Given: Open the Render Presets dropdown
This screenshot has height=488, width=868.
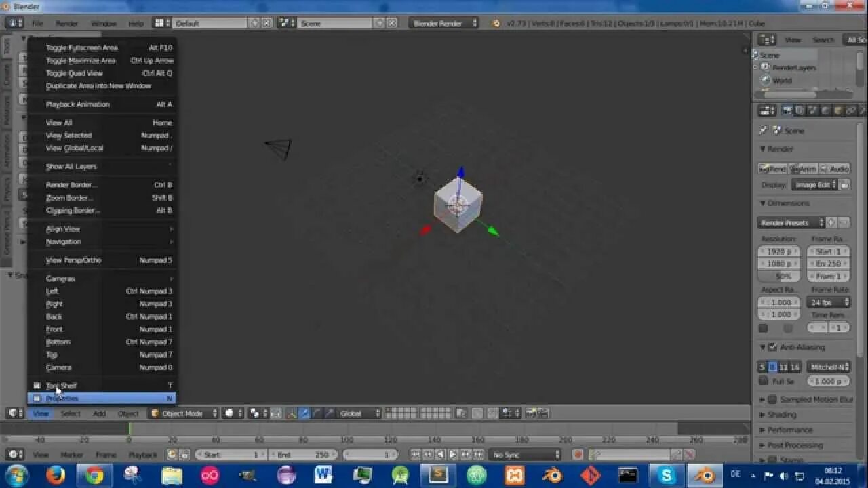Looking at the screenshot, I should click(x=791, y=223).
